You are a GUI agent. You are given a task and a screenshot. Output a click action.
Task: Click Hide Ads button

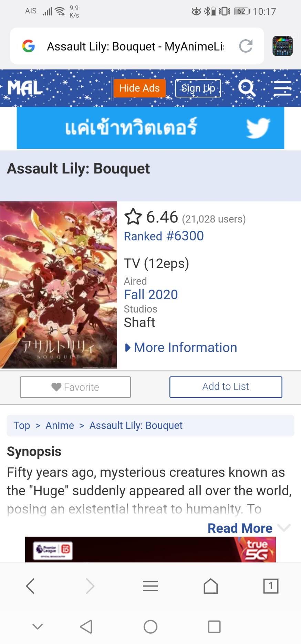139,88
